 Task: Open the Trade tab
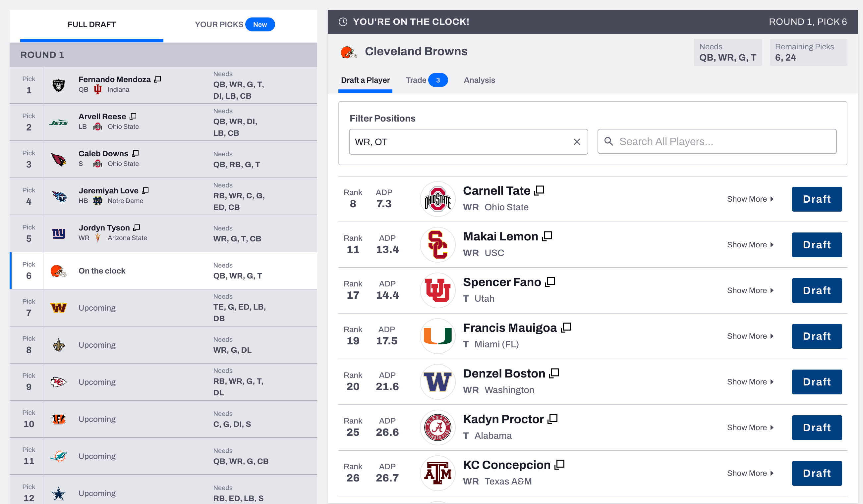tap(416, 80)
